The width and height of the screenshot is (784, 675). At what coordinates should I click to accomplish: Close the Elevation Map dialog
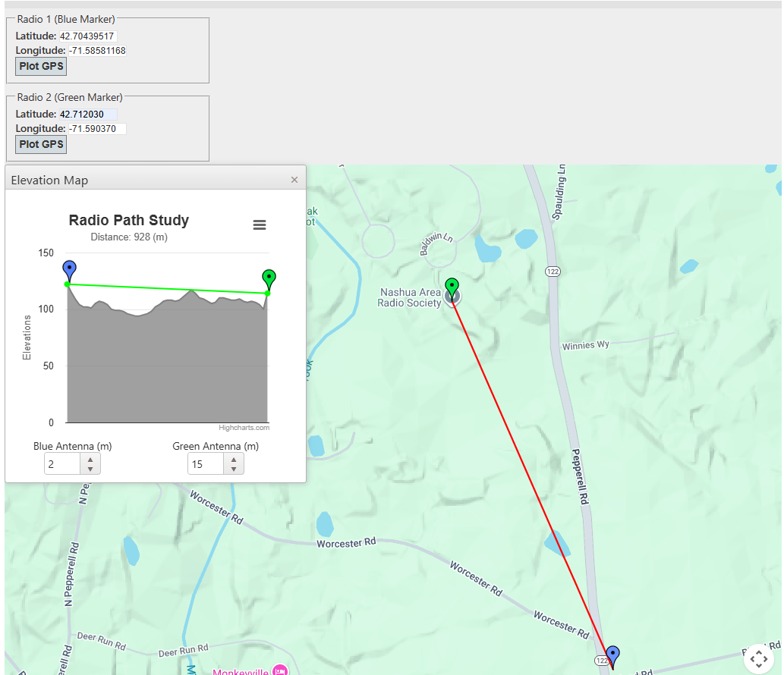click(294, 180)
